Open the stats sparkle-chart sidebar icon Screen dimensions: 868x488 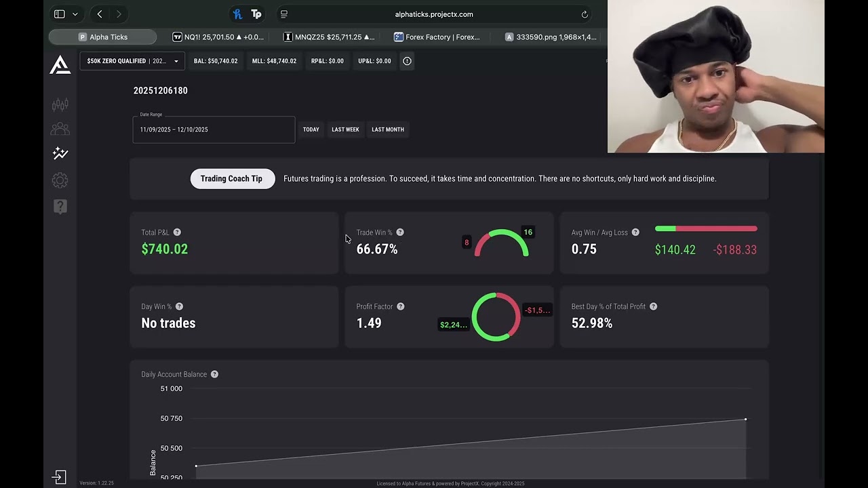coord(60,153)
